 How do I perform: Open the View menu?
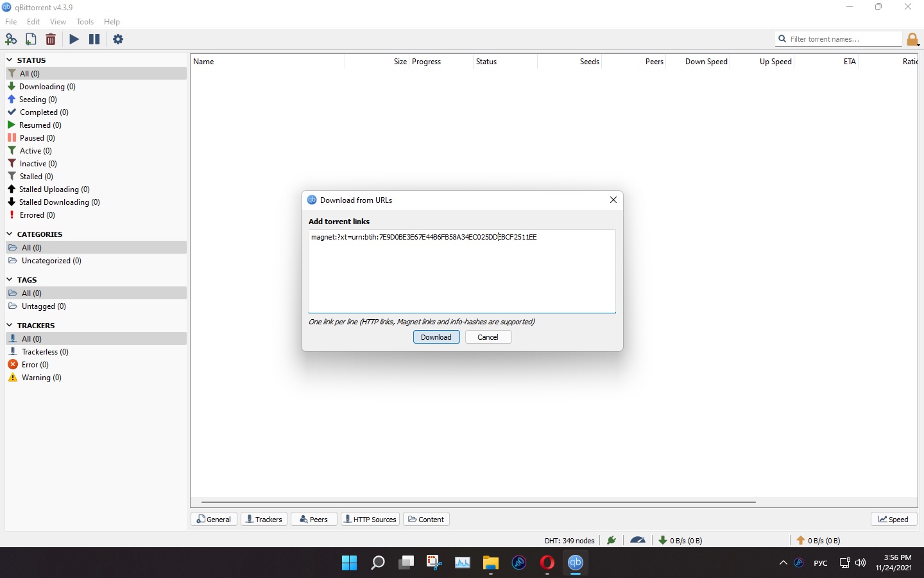(58, 21)
